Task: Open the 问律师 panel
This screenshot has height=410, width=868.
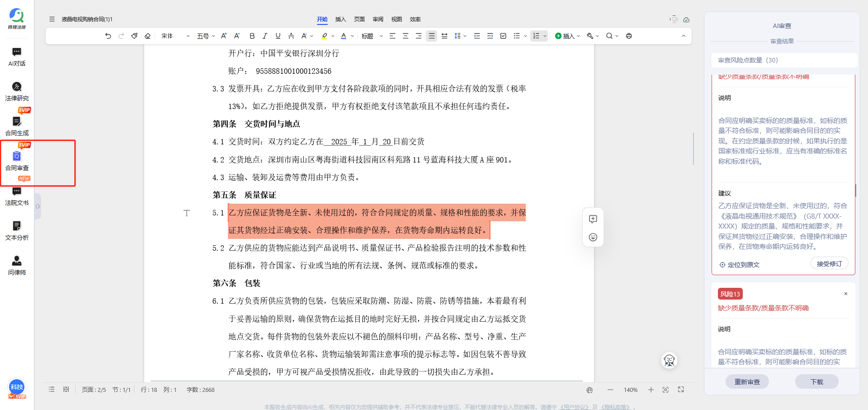Action: pos(17,265)
